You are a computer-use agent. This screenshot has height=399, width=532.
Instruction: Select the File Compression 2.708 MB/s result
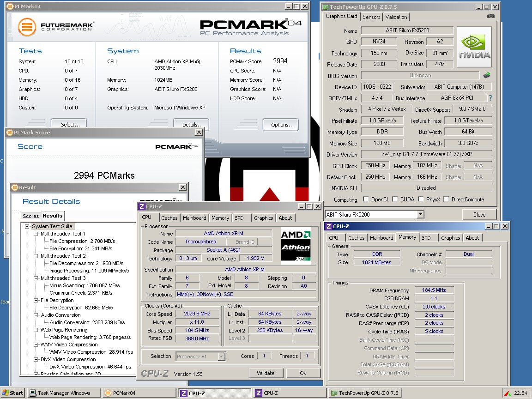click(x=82, y=241)
